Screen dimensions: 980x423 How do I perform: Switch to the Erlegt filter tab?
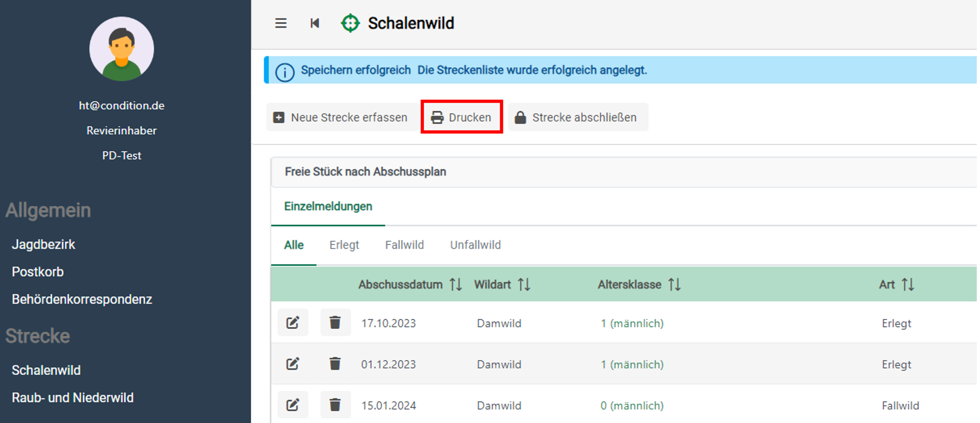[x=344, y=245]
